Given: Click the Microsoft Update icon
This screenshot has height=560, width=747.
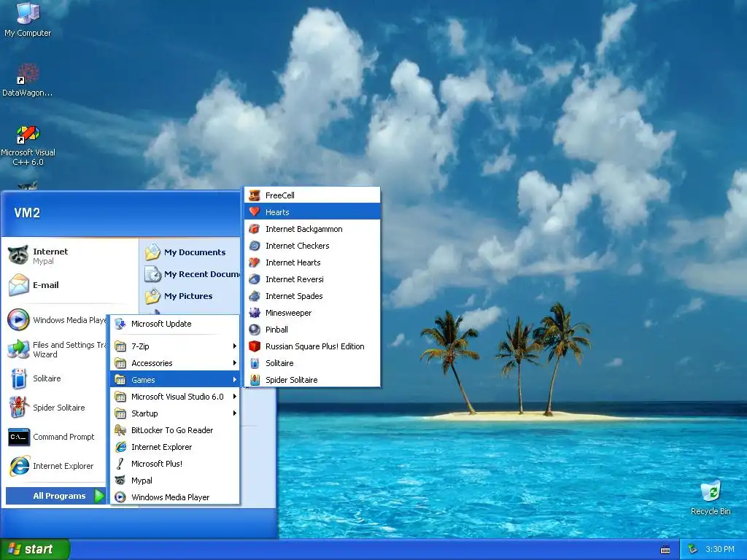Looking at the screenshot, I should click(120, 324).
